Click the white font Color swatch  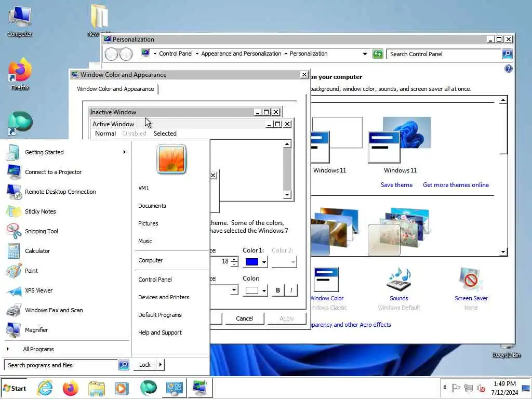(252, 290)
